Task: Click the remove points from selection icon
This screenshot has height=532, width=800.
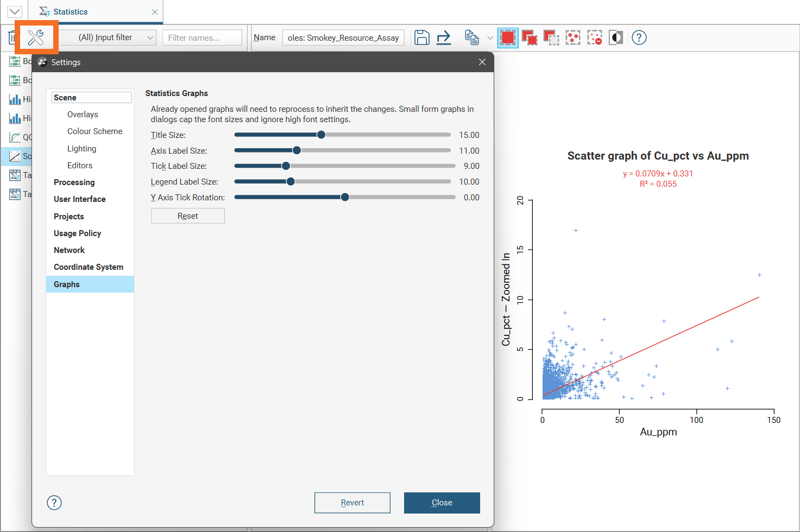Action: point(595,37)
